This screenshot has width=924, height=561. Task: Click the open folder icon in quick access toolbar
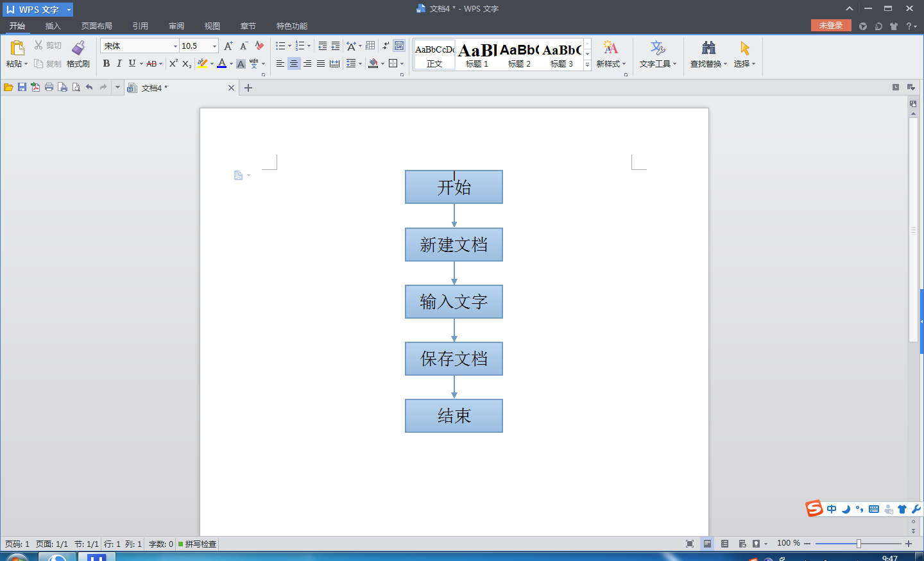[8, 87]
